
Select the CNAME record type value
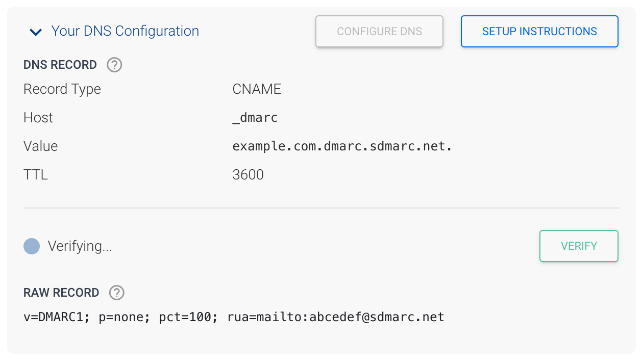pos(256,89)
